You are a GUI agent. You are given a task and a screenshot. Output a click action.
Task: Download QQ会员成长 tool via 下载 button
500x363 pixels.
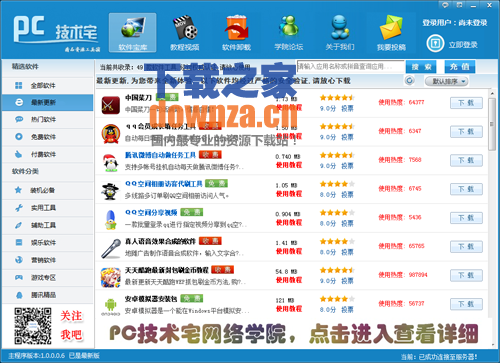(466, 132)
